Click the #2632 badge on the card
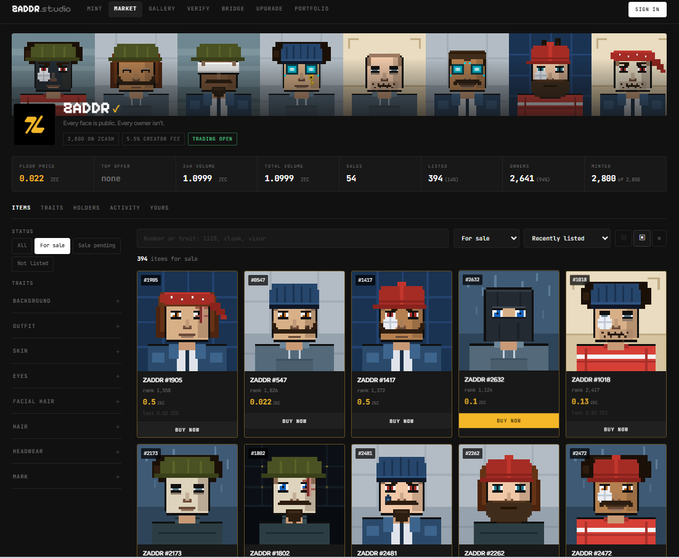 [x=472, y=280]
